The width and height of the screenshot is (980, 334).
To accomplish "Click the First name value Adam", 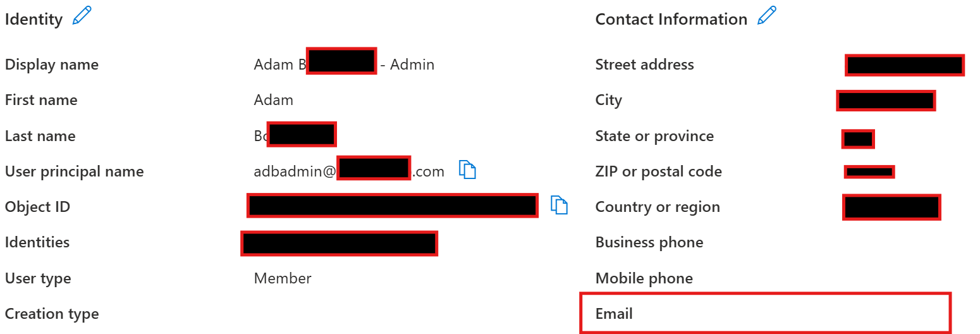I will pyautogui.click(x=273, y=100).
